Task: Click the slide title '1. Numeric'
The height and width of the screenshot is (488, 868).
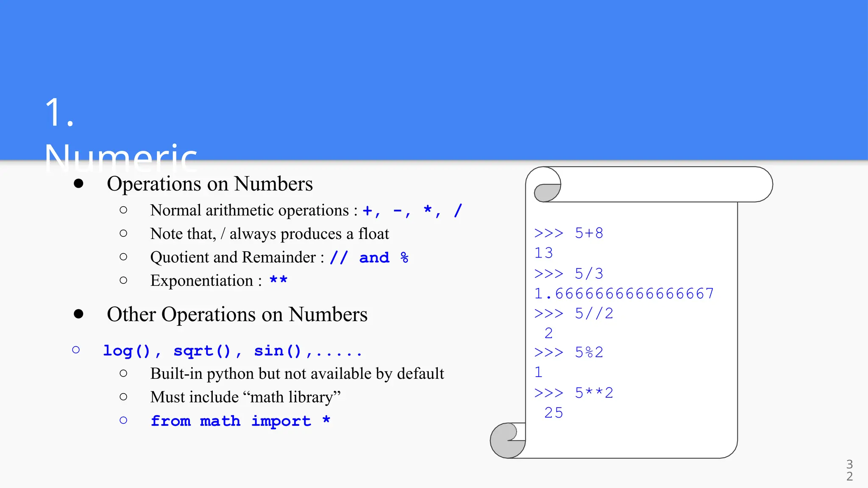Action: coord(121,135)
